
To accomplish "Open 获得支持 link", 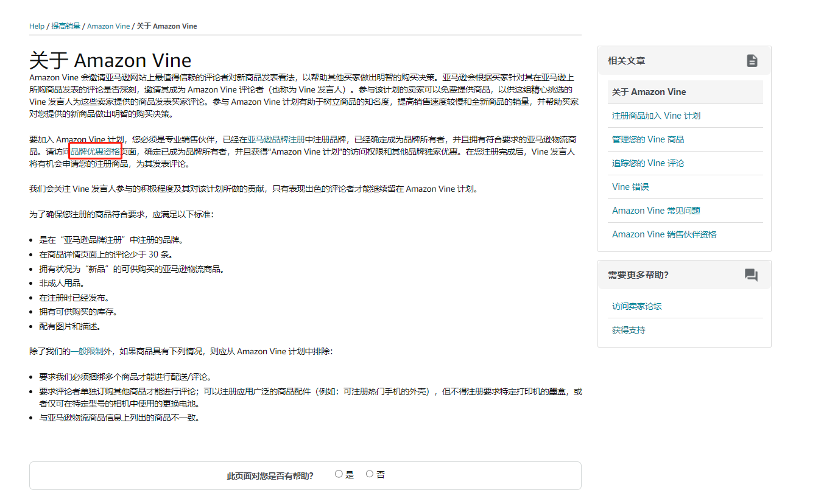I will [x=629, y=330].
